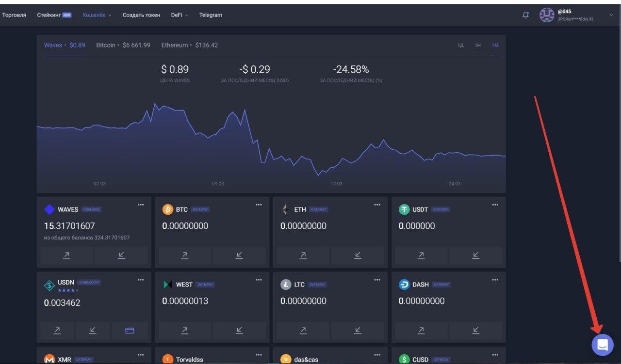The width and height of the screenshot is (621, 364).
Task: Click the USDT green logo
Action: [404, 209]
